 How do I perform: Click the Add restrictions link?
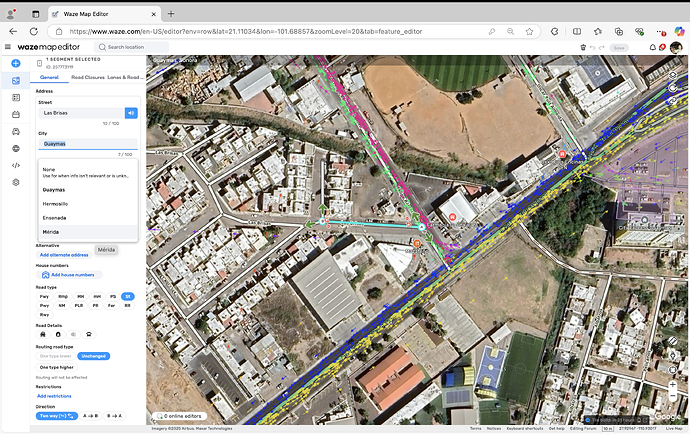[x=54, y=396]
